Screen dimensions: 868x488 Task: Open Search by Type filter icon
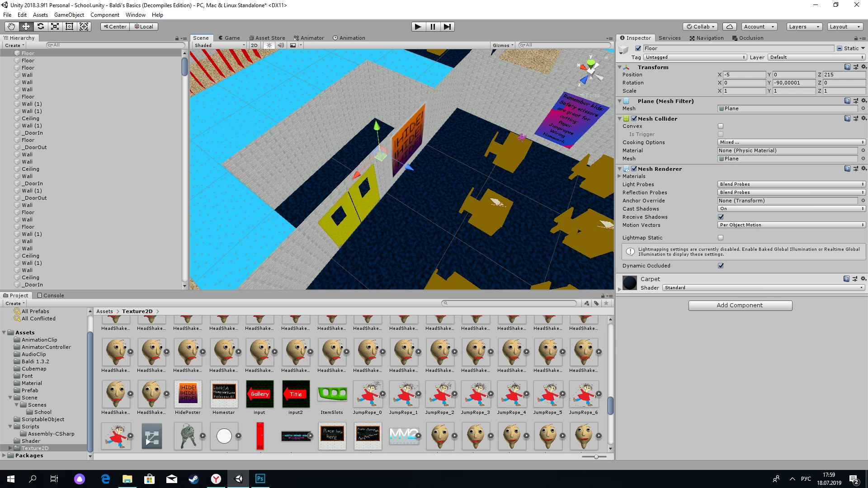click(587, 303)
